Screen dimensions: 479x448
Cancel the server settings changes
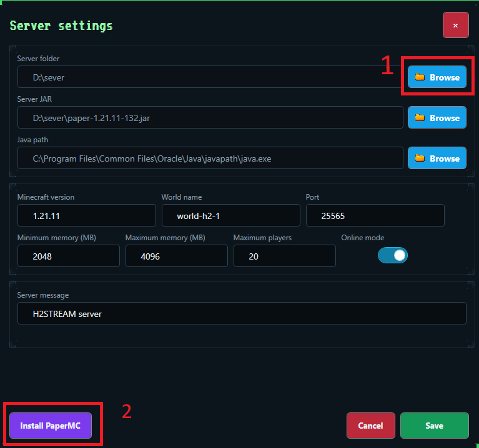click(x=370, y=426)
